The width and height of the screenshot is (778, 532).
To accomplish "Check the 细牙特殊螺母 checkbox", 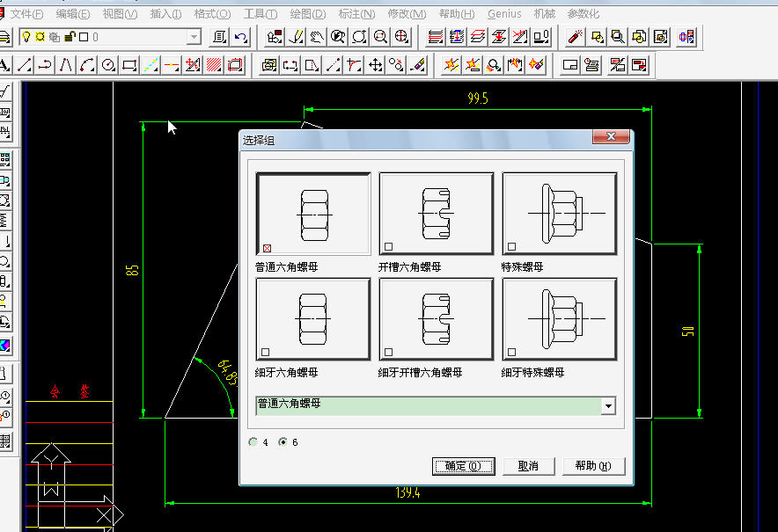I will coord(511,352).
